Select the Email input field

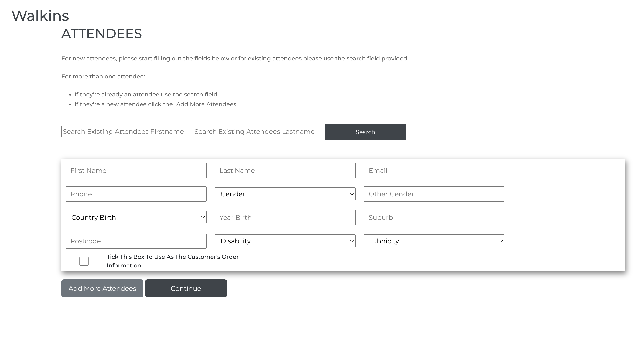pos(434,171)
